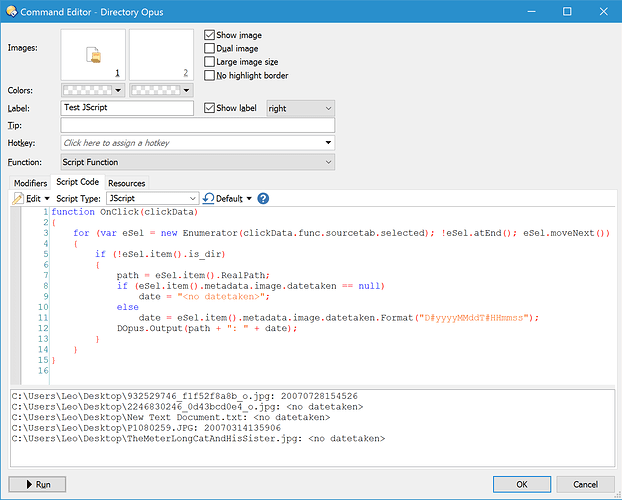
Task: Open the Resources tab
Action: coord(127,183)
